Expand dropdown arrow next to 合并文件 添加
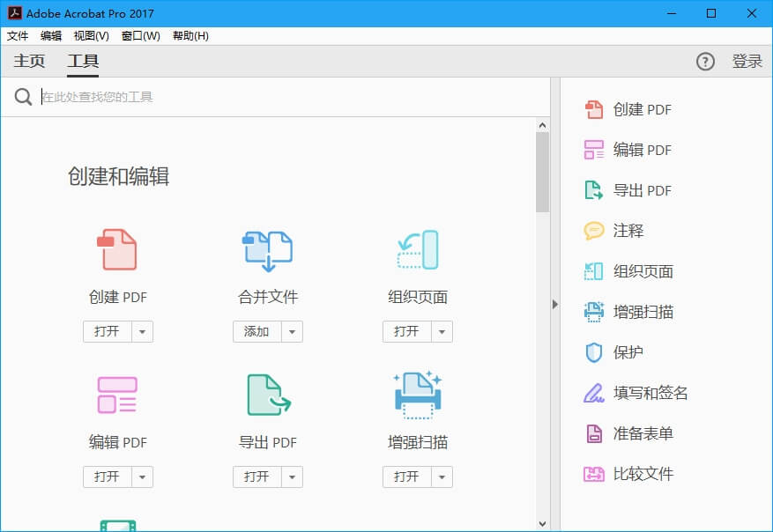Image resolution: width=773 pixels, height=532 pixels. tap(293, 332)
